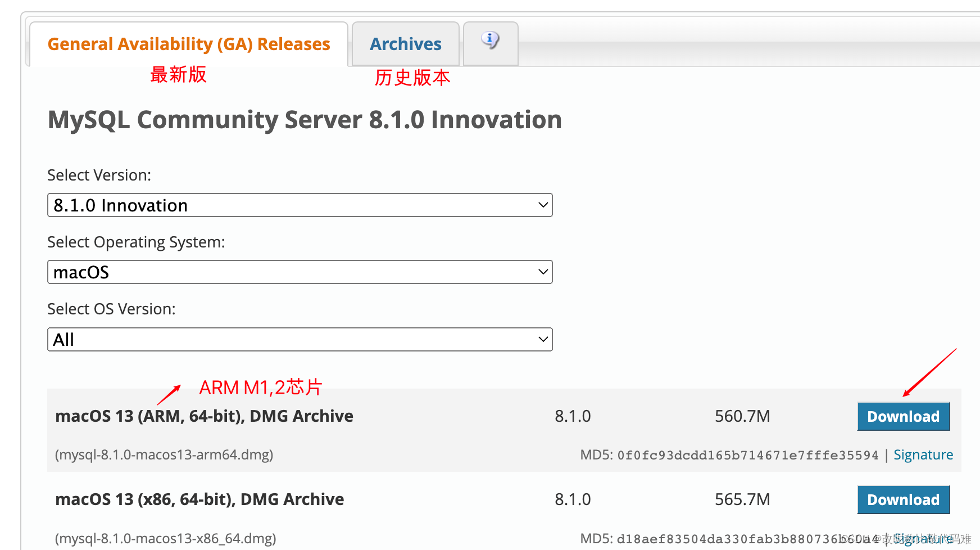
Task: Select the heading MySQL Community Server 8.1.0 Innovation
Action: [x=305, y=120]
